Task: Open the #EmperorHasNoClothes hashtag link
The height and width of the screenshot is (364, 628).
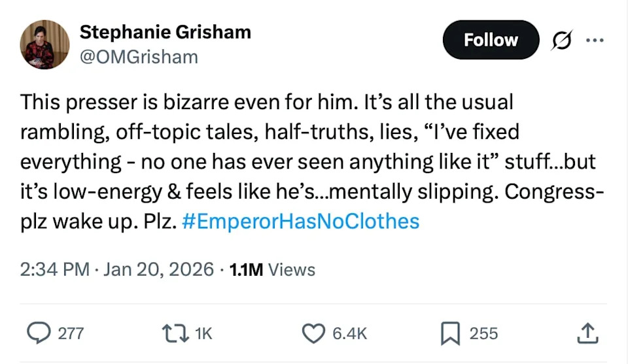Action: point(300,221)
